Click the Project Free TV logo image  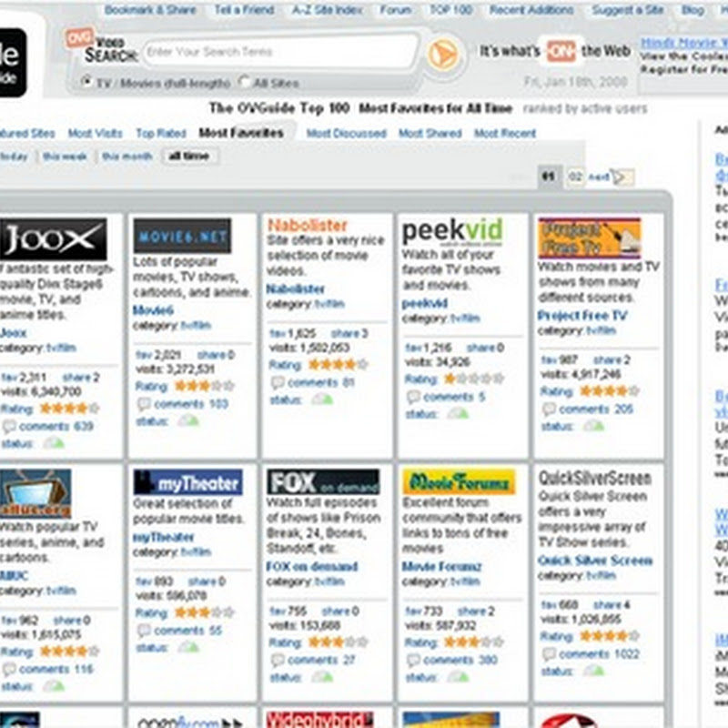click(590, 238)
